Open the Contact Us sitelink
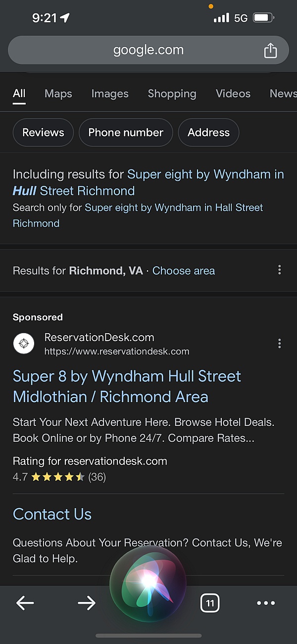The image size is (297, 644). click(x=52, y=514)
